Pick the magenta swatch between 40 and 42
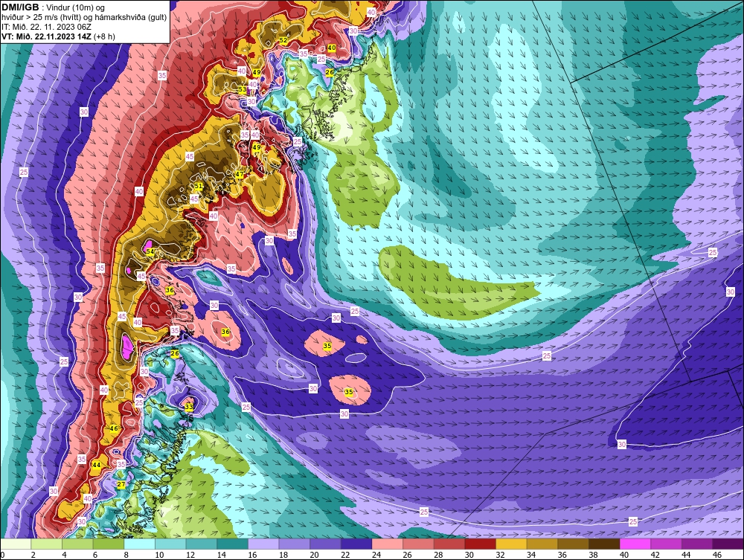 point(635,544)
